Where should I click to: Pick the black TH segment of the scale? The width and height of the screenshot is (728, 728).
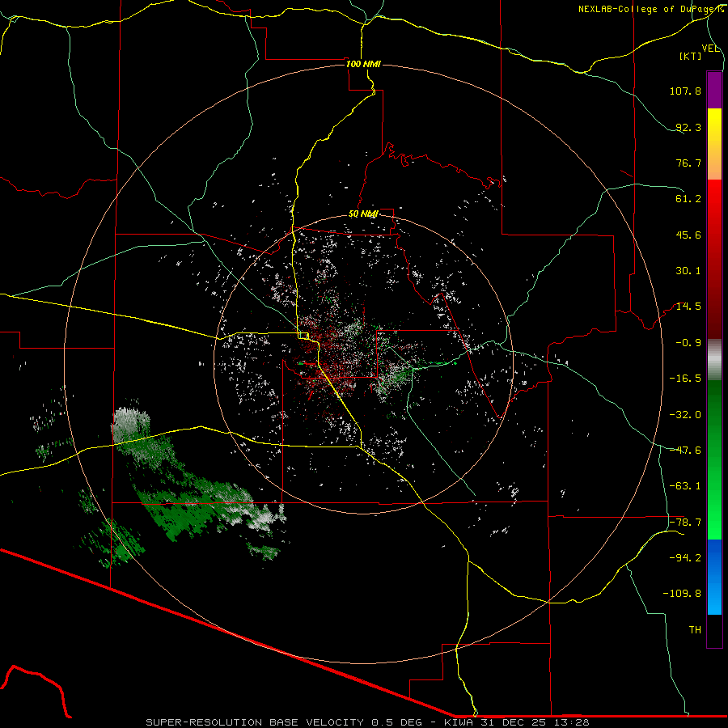(x=714, y=631)
